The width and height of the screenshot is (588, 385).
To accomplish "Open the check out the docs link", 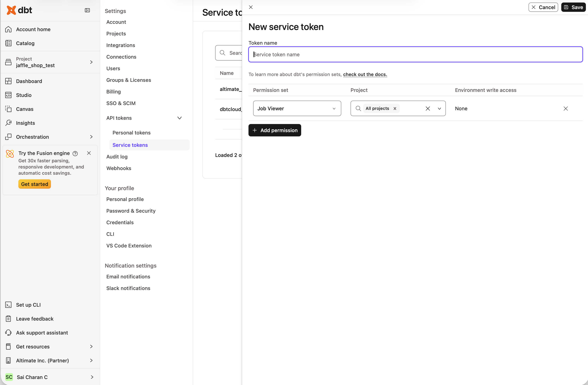I will (365, 74).
